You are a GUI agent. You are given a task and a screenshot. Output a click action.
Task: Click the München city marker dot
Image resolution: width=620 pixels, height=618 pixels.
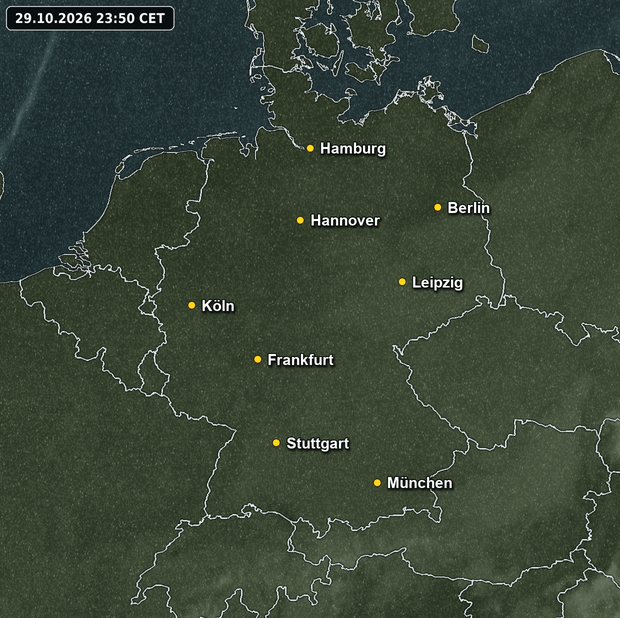(377, 483)
